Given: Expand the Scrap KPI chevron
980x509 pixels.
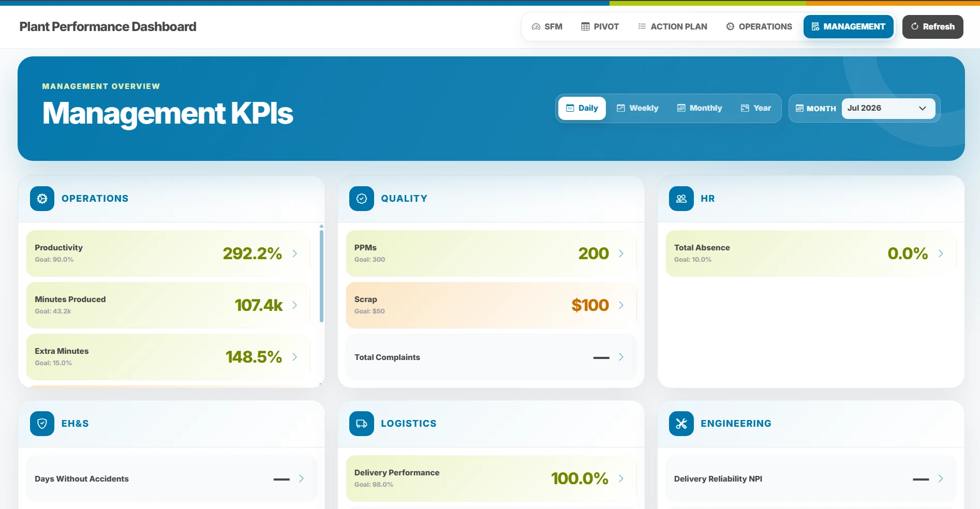Looking at the screenshot, I should click(x=621, y=305).
